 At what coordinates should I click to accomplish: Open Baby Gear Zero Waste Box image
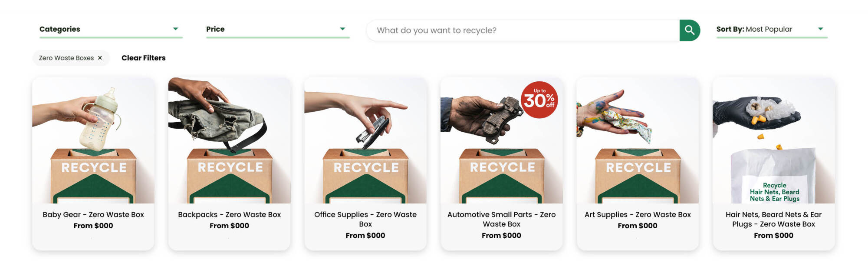click(x=93, y=140)
